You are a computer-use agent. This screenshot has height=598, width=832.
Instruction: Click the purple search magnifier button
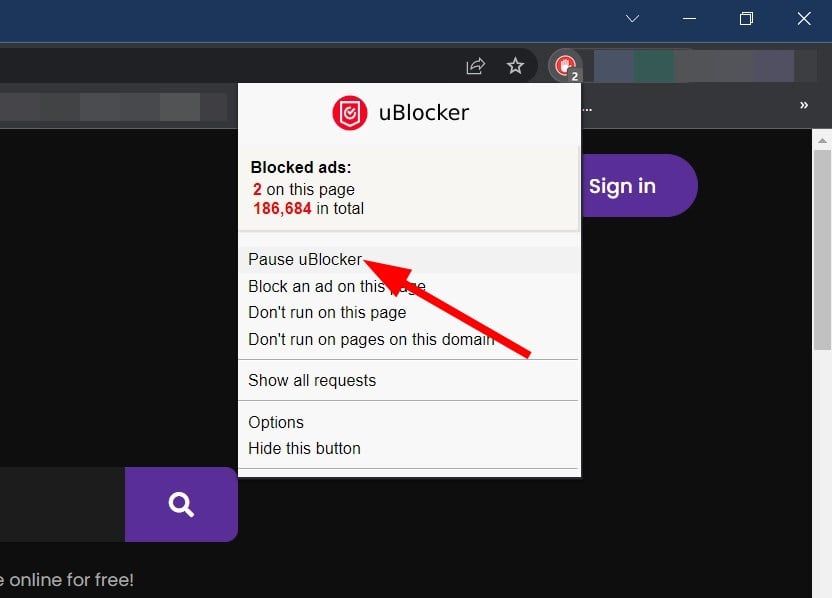tap(181, 504)
